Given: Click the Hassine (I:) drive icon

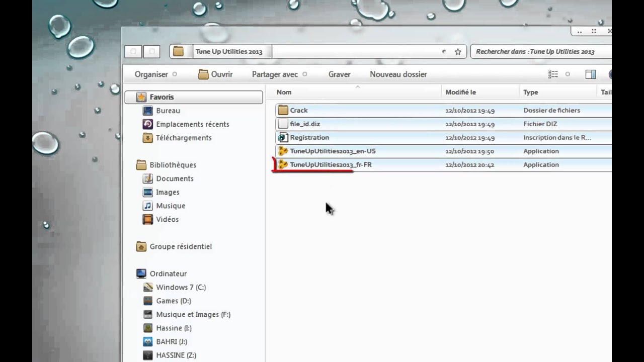Looking at the screenshot, I should (x=147, y=328).
